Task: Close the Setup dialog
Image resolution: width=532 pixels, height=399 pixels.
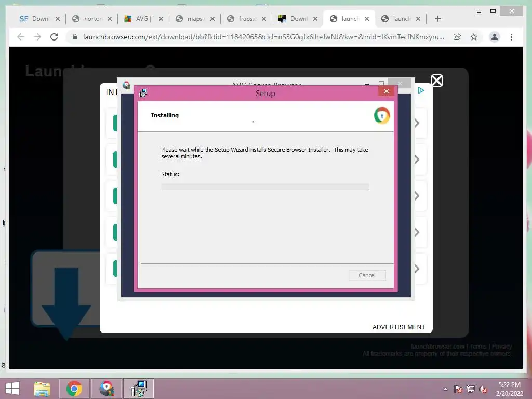Action: (x=386, y=91)
